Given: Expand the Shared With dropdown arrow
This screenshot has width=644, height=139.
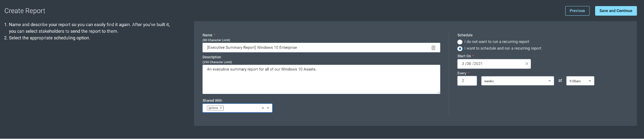Looking at the screenshot, I should (268, 108).
